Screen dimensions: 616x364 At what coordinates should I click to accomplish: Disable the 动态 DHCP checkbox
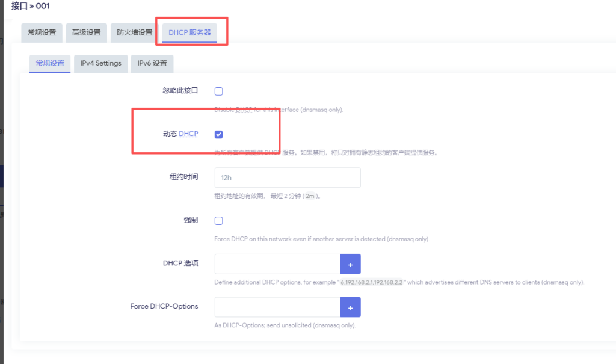[218, 134]
